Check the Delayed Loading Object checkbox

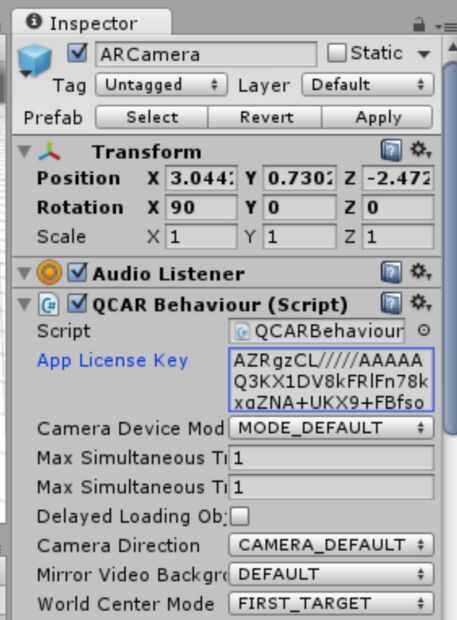click(x=240, y=516)
